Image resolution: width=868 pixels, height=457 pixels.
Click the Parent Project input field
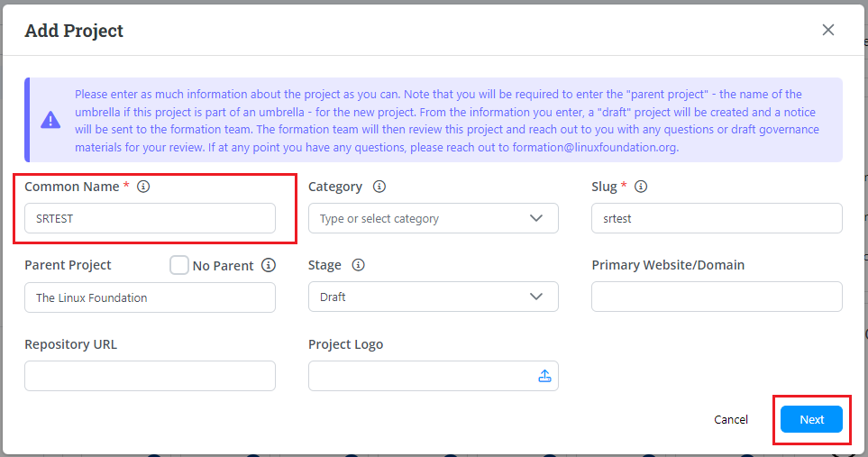150,297
